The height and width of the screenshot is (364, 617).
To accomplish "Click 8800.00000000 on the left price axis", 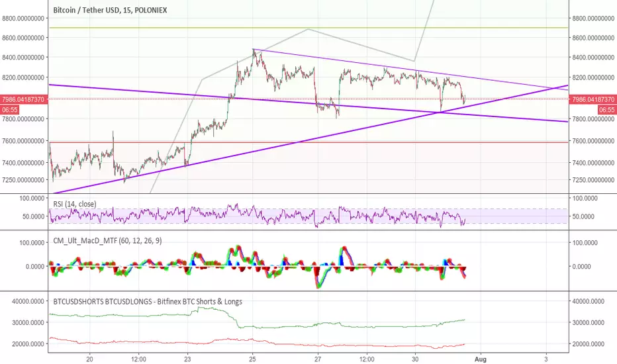I will tap(23, 18).
